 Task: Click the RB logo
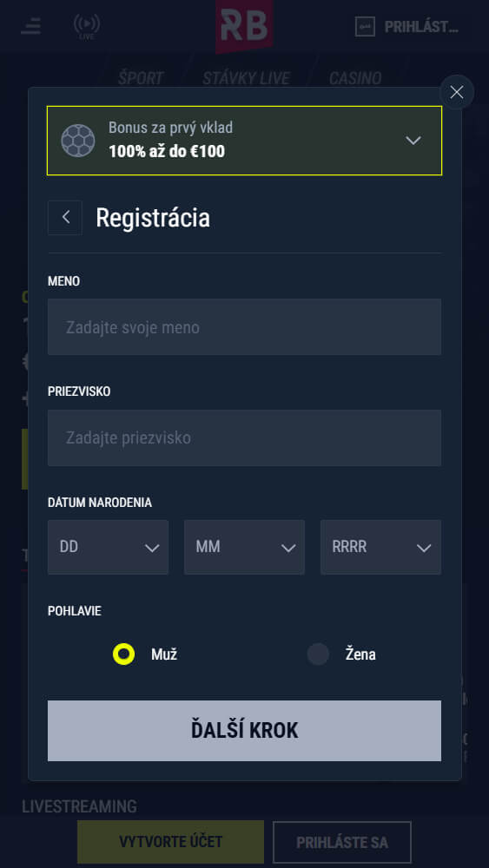click(x=244, y=26)
